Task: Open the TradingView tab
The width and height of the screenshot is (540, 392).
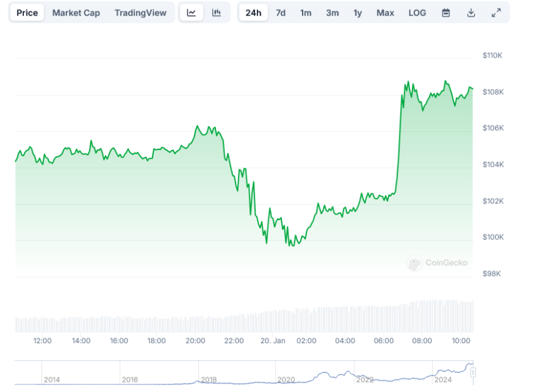Action: click(141, 13)
